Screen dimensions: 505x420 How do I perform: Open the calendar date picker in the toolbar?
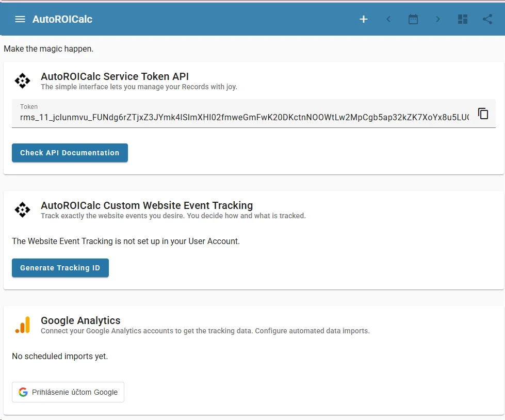413,19
